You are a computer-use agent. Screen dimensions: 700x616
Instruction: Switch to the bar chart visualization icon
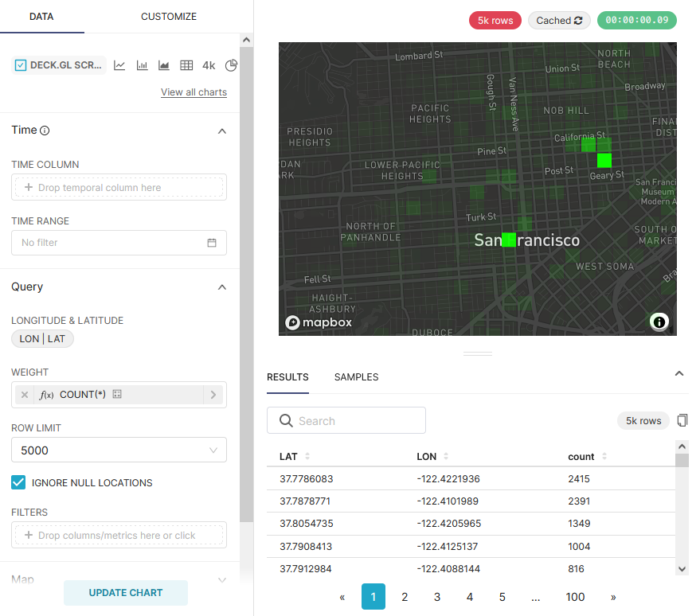click(142, 65)
